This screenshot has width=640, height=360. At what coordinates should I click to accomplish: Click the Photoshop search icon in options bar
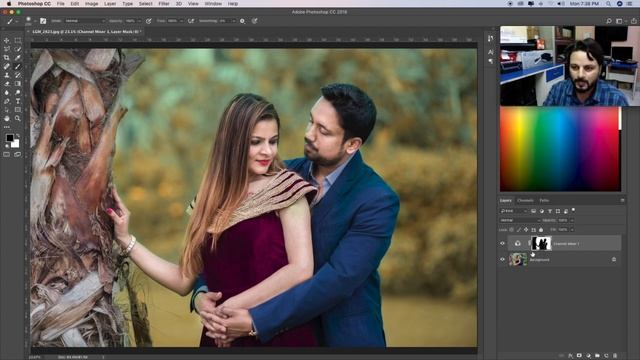pos(609,21)
